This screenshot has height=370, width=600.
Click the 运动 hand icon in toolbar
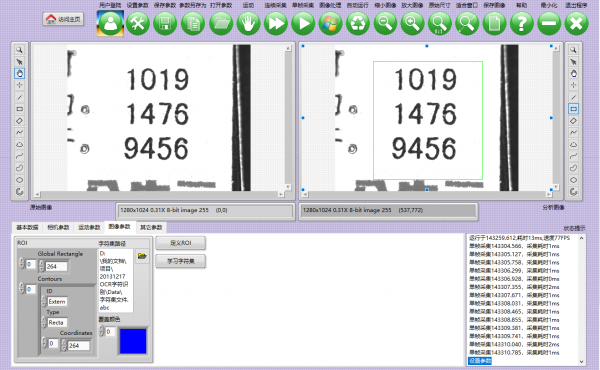tap(248, 23)
